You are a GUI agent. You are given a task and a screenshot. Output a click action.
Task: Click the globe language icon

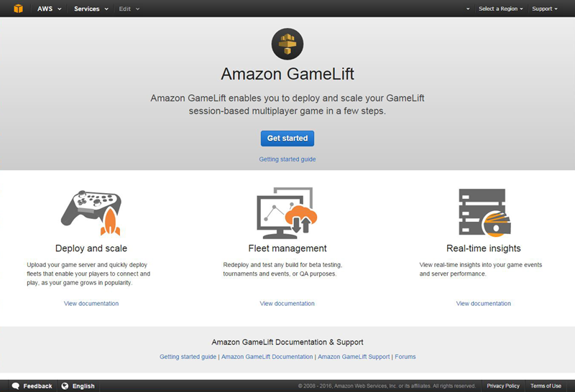(65, 386)
